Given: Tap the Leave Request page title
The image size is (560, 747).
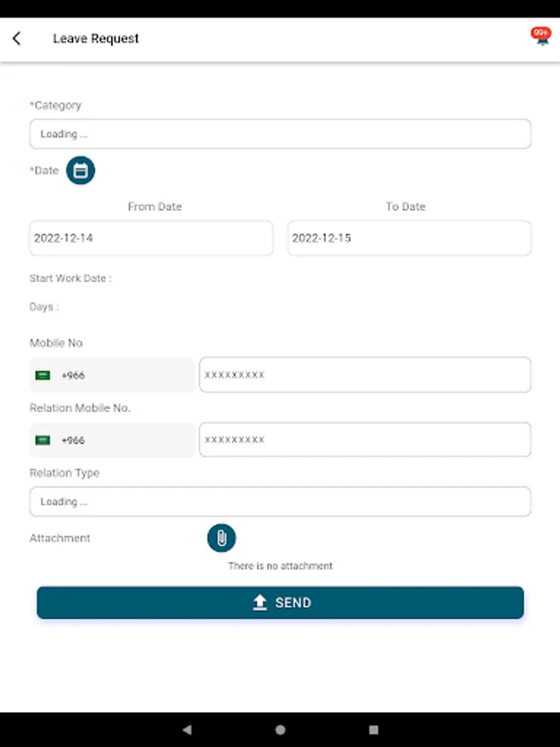Looking at the screenshot, I should (x=96, y=38).
